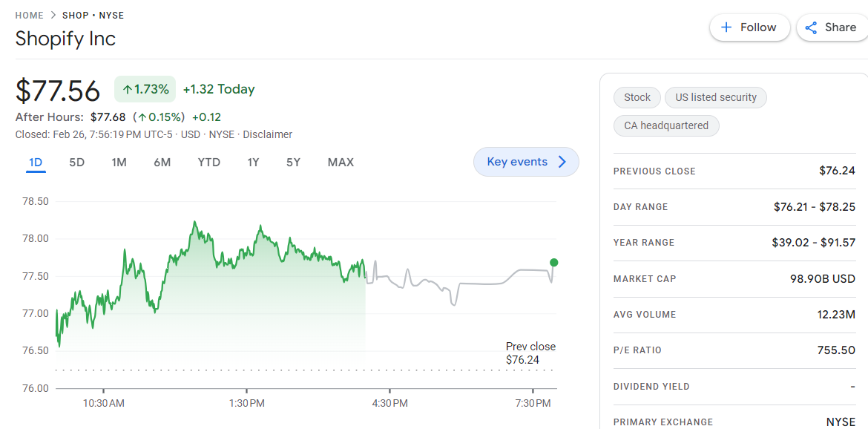
Task: Click the 78.50 y-axis label
Action: click(36, 201)
